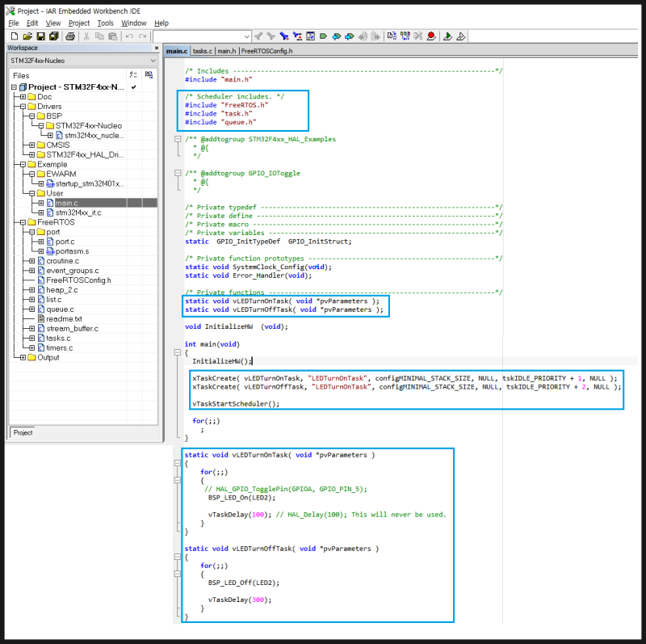The height and width of the screenshot is (644, 646).
Task: Print the file using the printer icon
Action: [x=70, y=36]
